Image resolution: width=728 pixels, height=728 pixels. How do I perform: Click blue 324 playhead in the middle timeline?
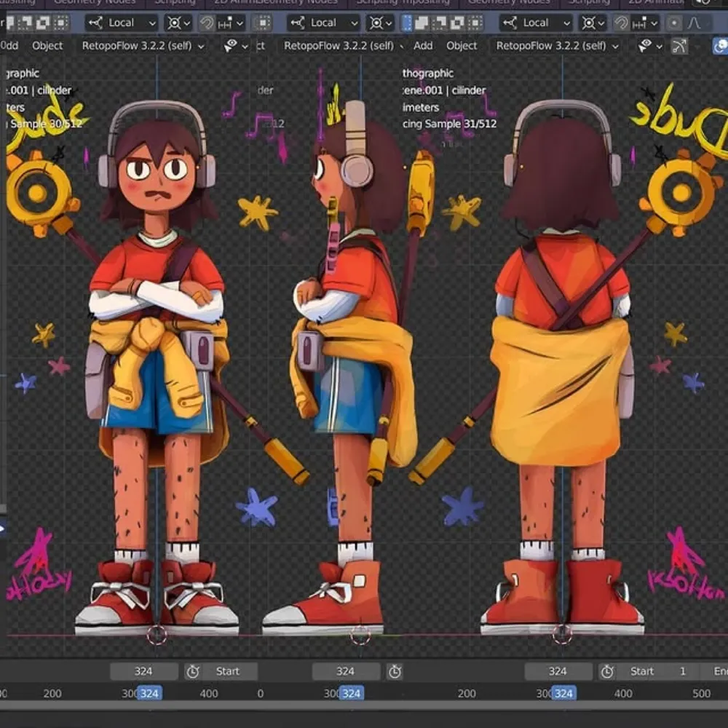click(x=352, y=693)
